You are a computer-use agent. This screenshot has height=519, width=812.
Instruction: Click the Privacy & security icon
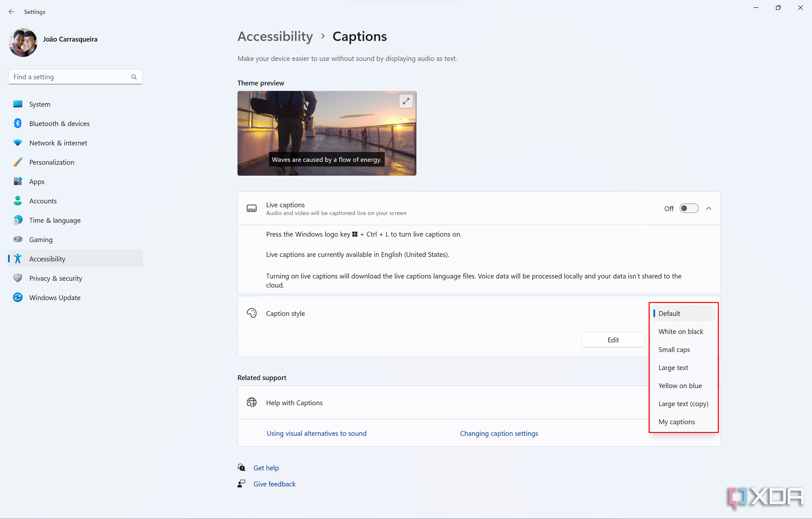[x=17, y=278]
